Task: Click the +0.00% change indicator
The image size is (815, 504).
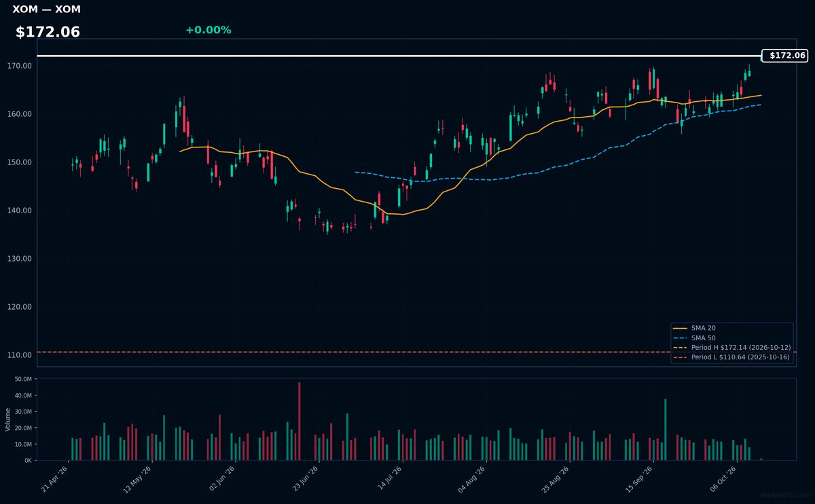Action: (x=208, y=30)
